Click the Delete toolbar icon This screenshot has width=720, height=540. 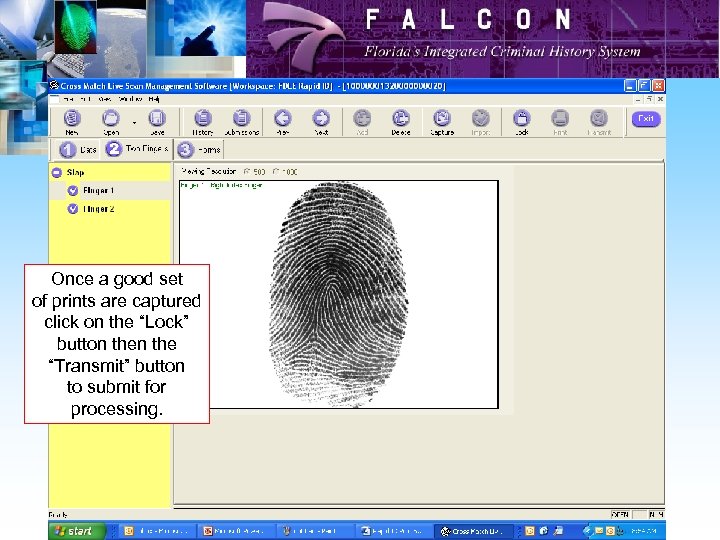(401, 119)
